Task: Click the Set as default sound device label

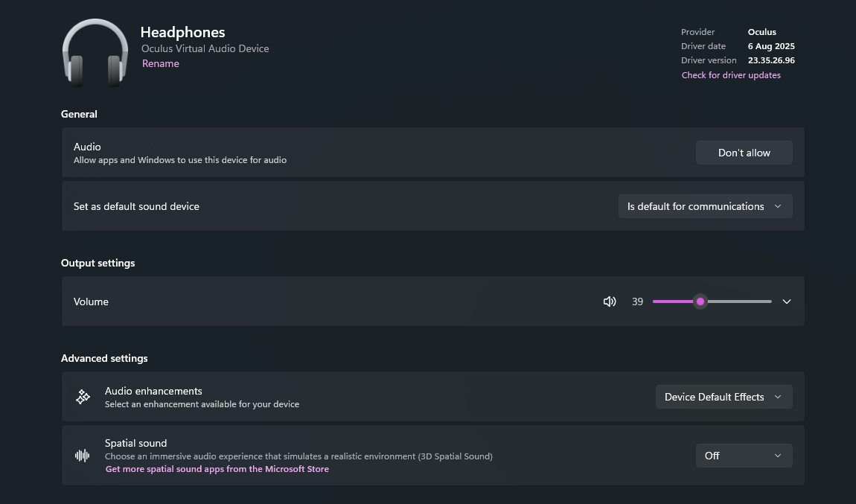Action: [136, 206]
